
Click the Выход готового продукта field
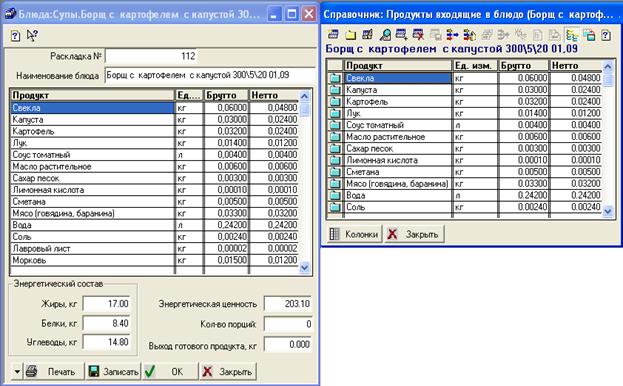point(288,344)
